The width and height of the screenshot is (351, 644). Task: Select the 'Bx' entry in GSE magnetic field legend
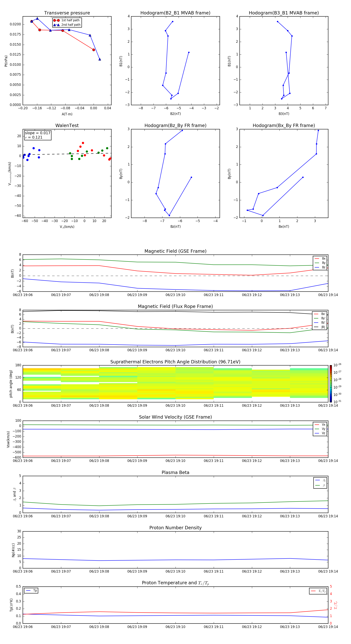tap(320, 259)
